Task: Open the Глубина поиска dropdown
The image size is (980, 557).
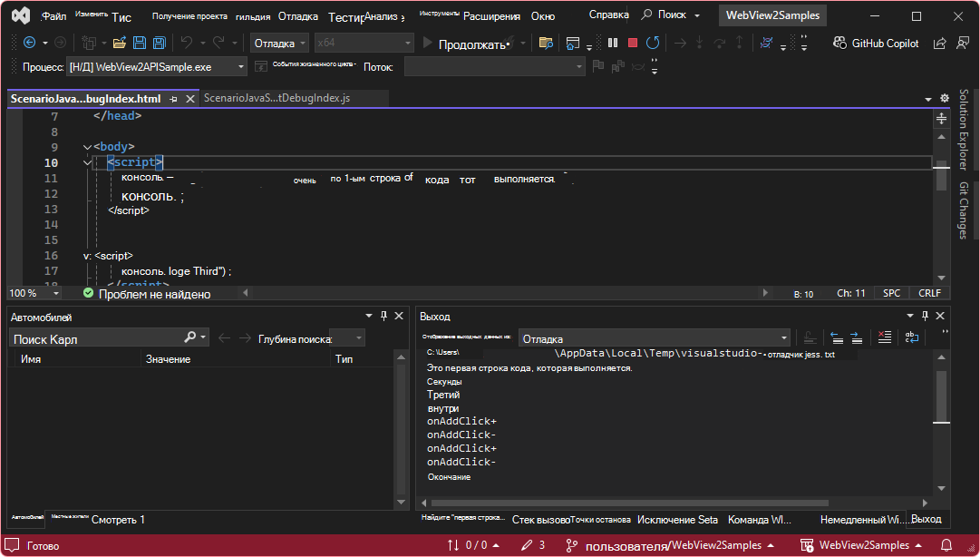Action: coord(347,338)
